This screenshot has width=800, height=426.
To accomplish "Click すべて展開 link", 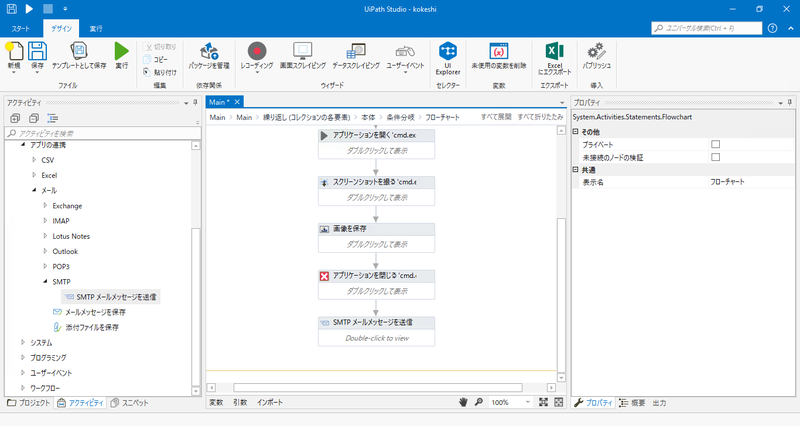I will tap(496, 117).
